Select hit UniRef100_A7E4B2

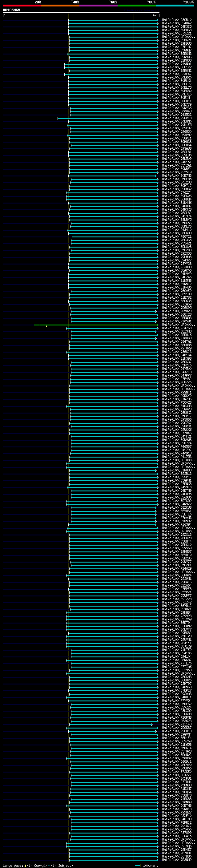point(177,379)
